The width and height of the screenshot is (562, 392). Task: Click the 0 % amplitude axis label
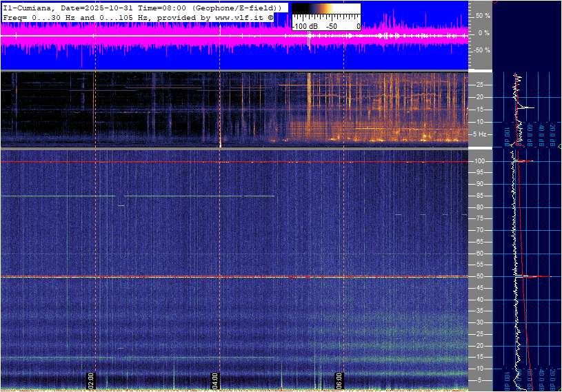point(484,32)
